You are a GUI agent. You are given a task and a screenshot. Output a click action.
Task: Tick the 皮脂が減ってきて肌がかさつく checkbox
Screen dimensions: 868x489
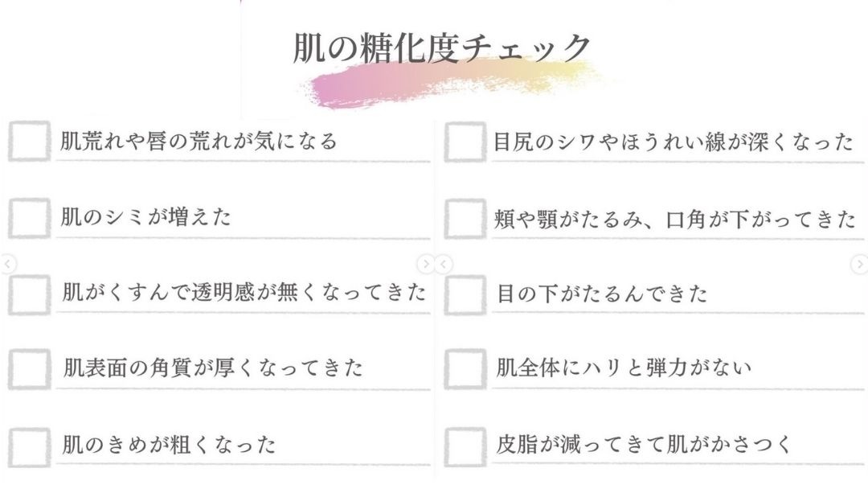click(x=465, y=446)
